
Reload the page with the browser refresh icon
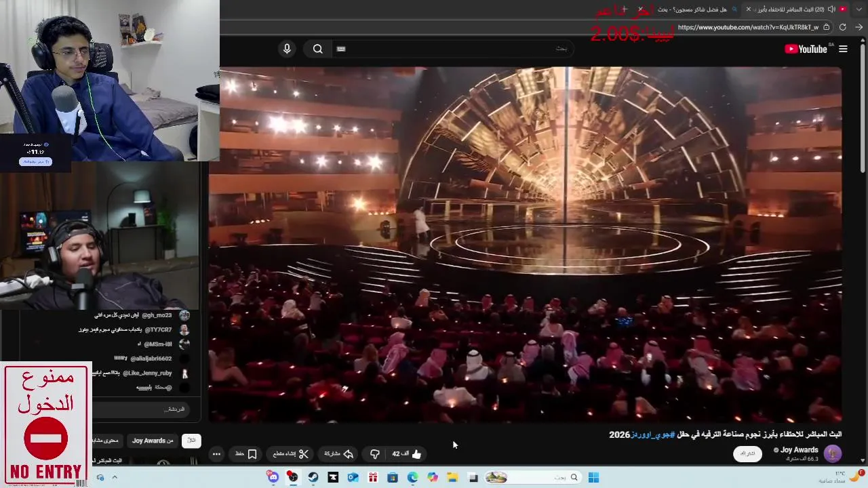point(842,27)
